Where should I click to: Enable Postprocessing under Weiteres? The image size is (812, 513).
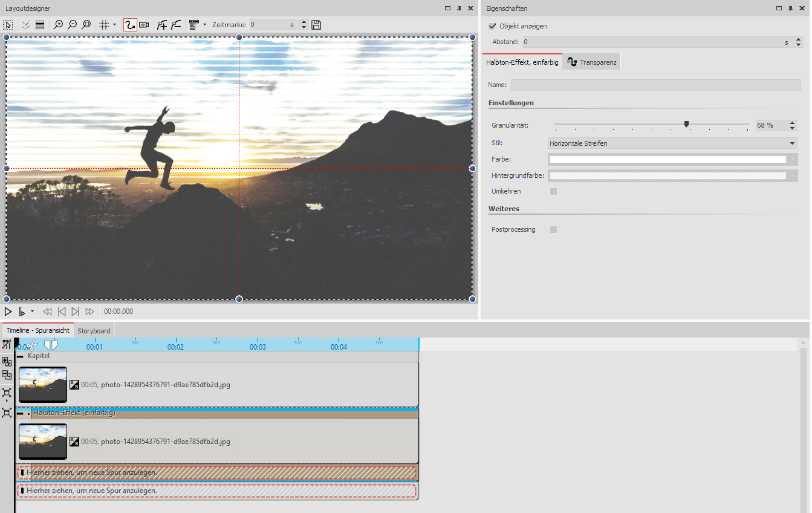pos(553,229)
